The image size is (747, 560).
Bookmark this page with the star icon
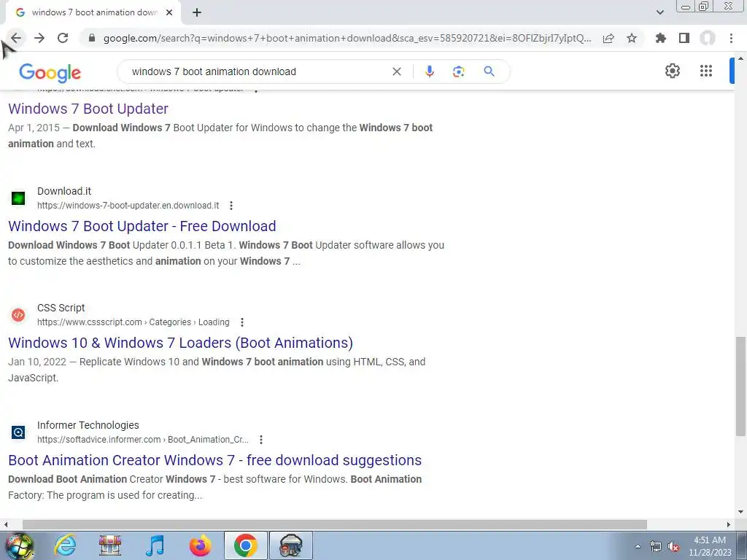pos(632,38)
